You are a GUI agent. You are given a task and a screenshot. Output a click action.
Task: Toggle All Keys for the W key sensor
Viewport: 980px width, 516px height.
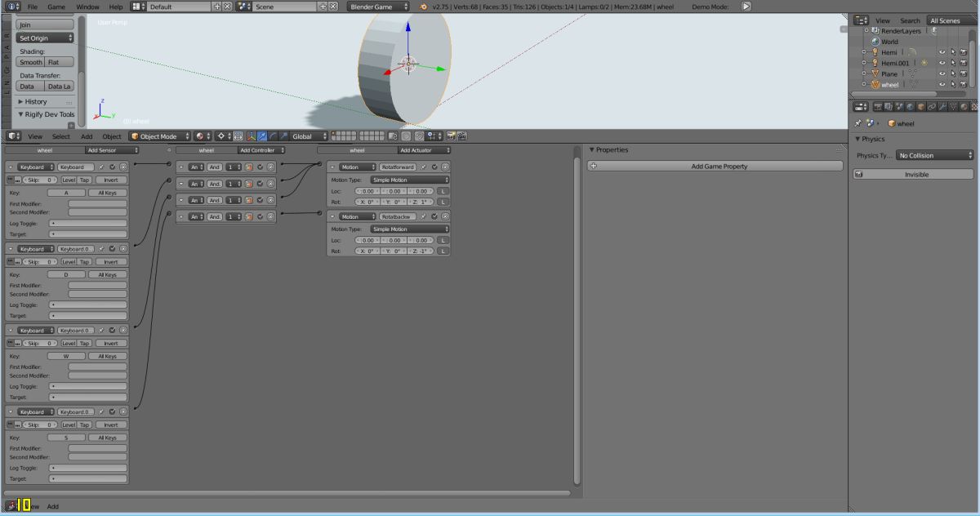coord(108,356)
